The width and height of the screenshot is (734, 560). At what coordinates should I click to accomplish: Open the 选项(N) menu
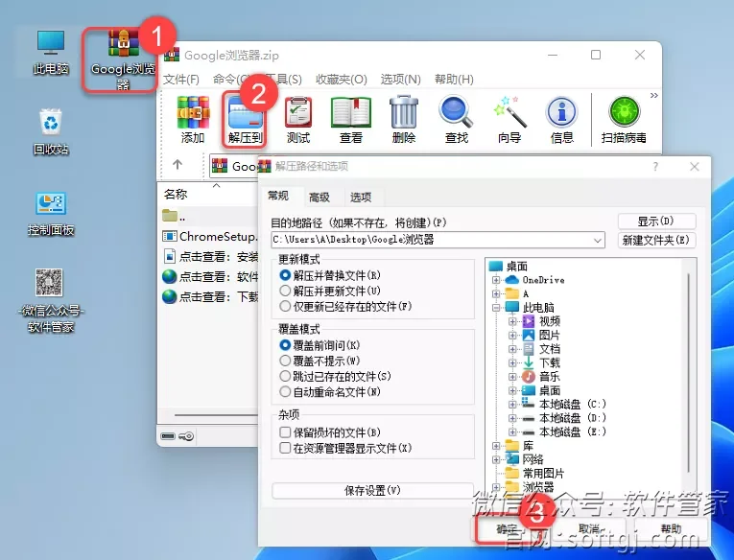(x=401, y=79)
